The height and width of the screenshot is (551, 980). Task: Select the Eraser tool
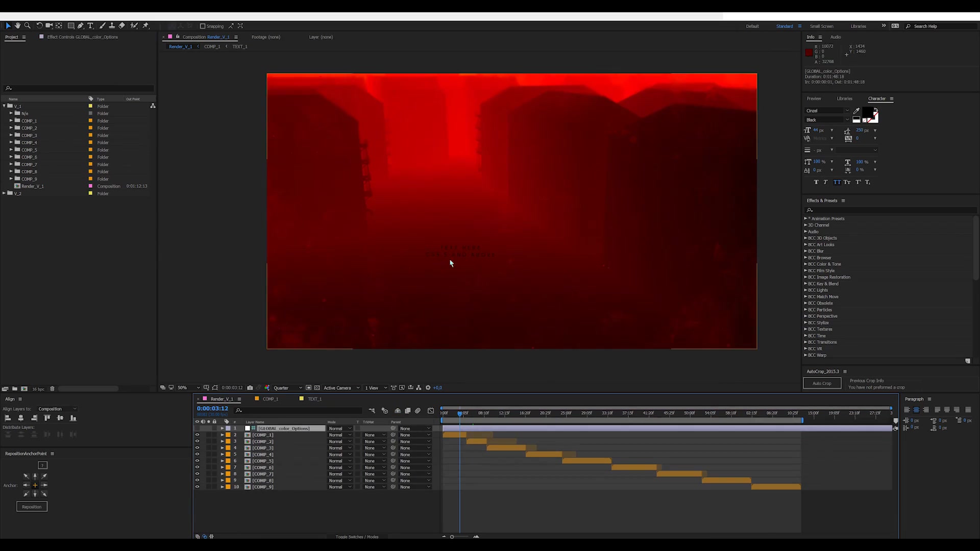(x=121, y=26)
